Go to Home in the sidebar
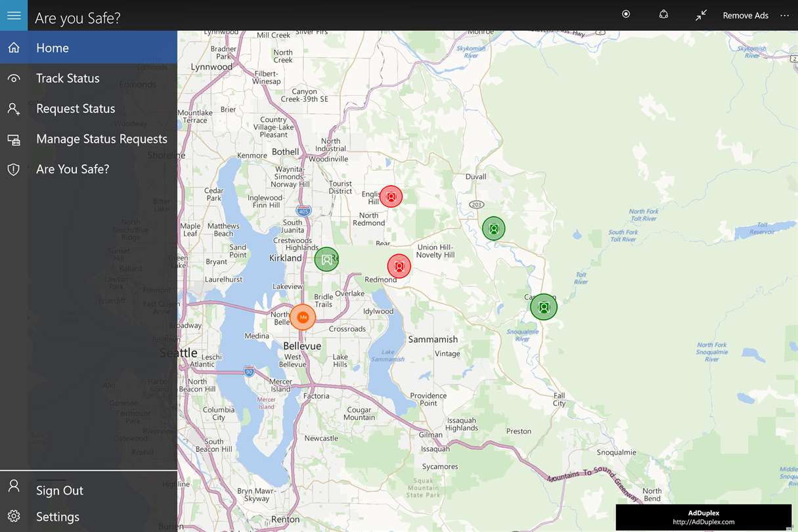 (x=89, y=48)
